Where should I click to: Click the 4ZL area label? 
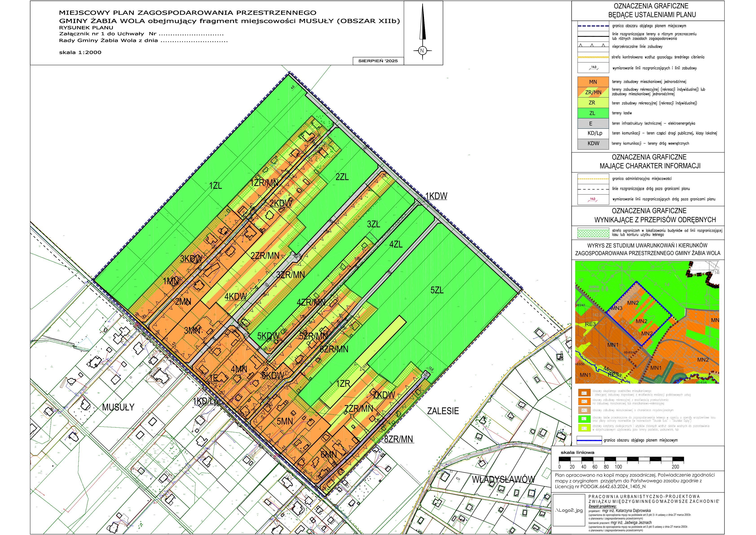[396, 244]
